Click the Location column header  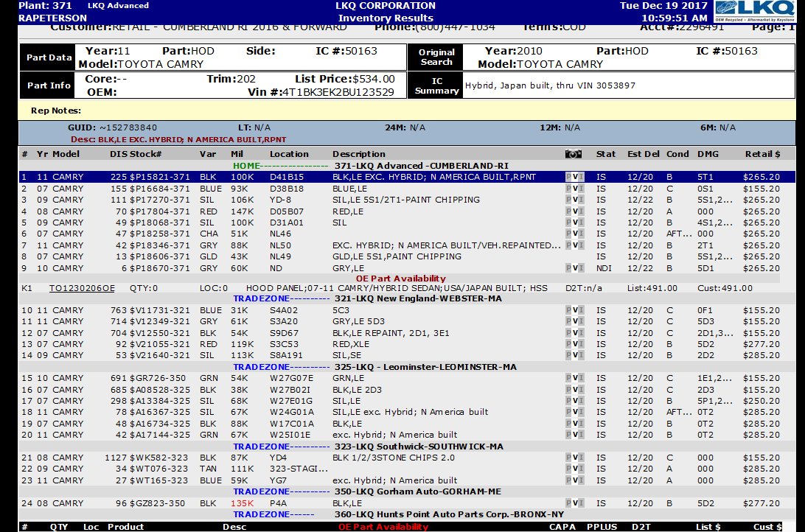tap(289, 154)
